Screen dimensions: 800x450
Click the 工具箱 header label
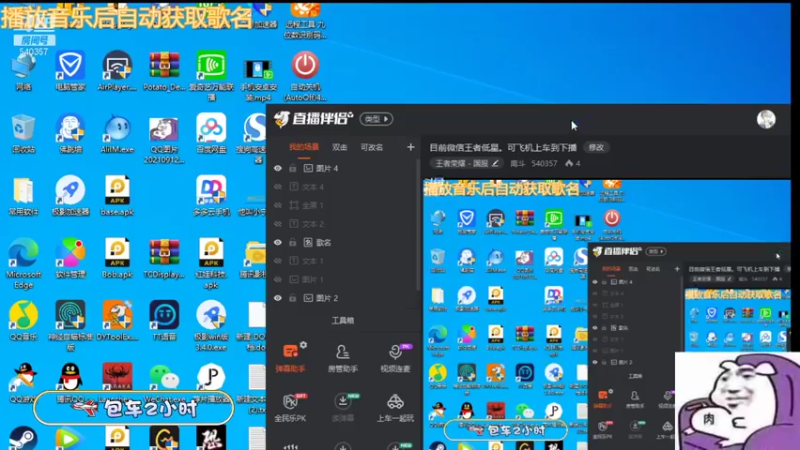[x=342, y=320]
